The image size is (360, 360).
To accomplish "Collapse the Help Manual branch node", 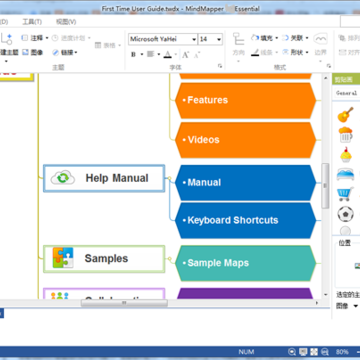I will click(169, 178).
